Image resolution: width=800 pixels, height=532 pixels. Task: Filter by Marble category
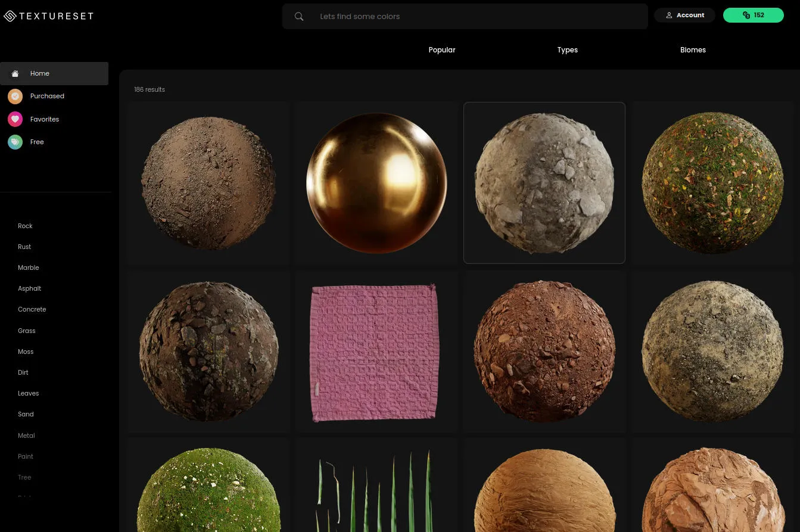(28, 267)
